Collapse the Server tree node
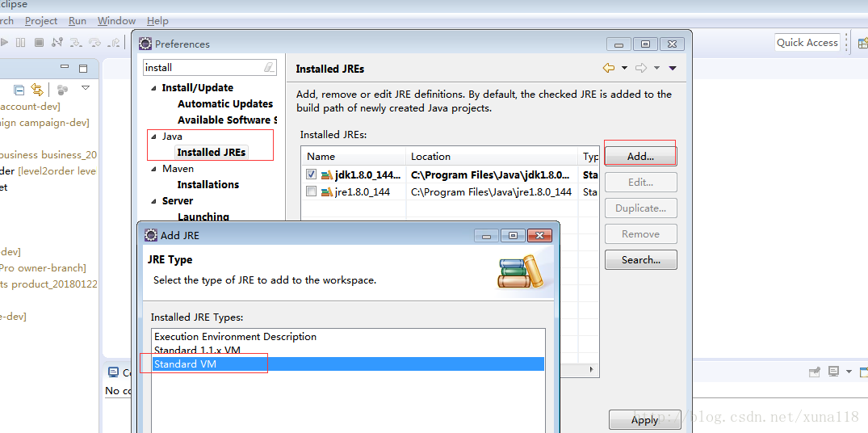The image size is (868, 433). coord(153,201)
